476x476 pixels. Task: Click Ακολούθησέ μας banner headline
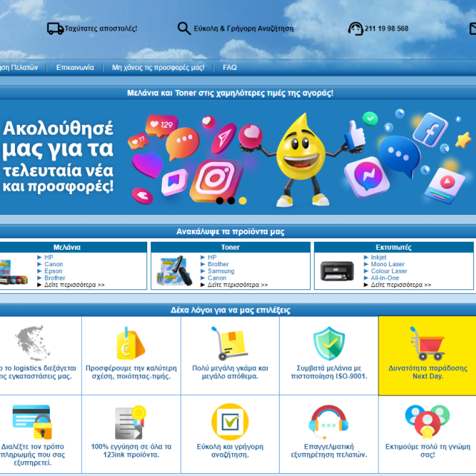coord(58,157)
